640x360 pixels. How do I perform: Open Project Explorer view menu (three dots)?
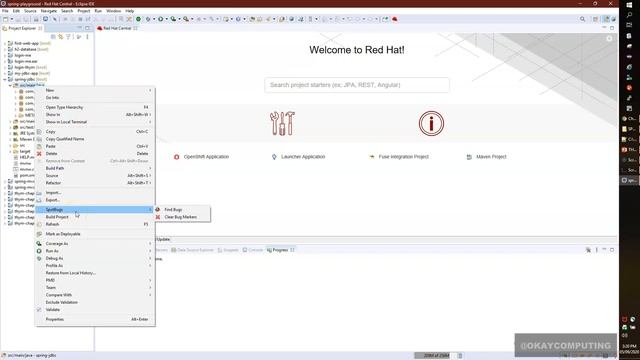pos(87,37)
